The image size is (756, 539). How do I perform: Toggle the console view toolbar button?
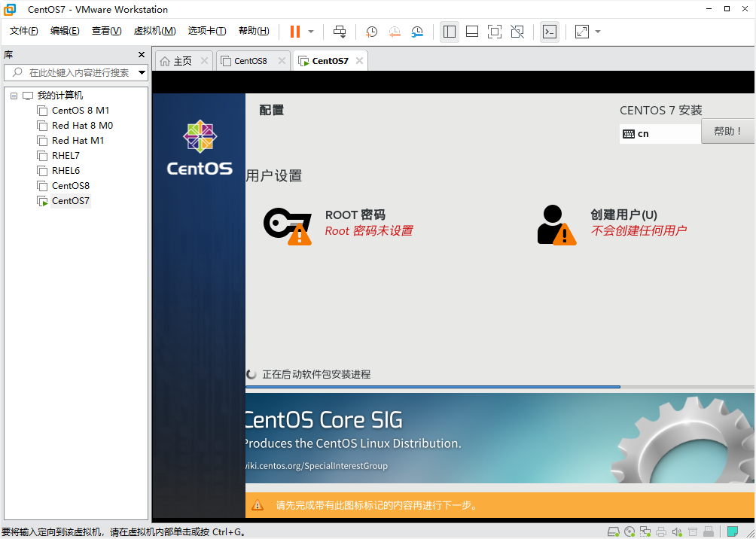point(550,32)
